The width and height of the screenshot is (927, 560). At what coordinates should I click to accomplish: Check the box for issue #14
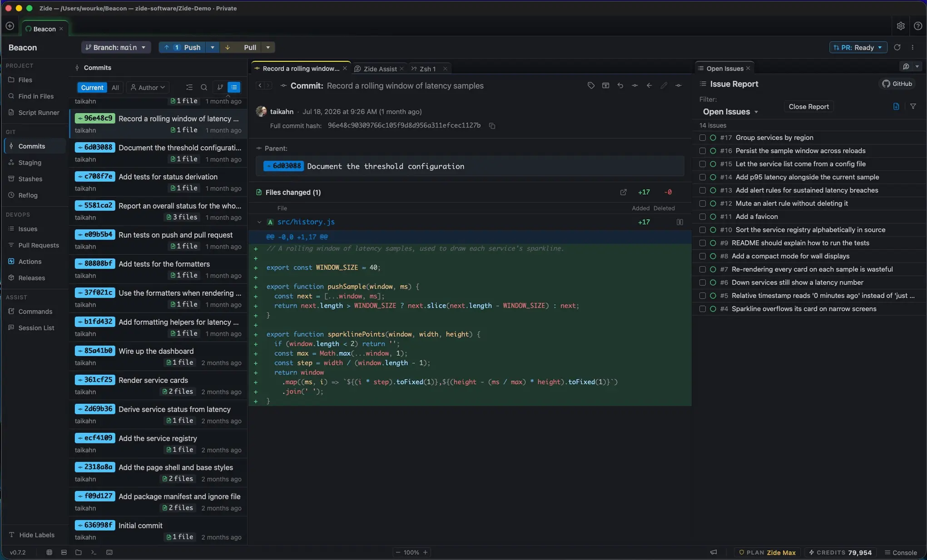702,177
